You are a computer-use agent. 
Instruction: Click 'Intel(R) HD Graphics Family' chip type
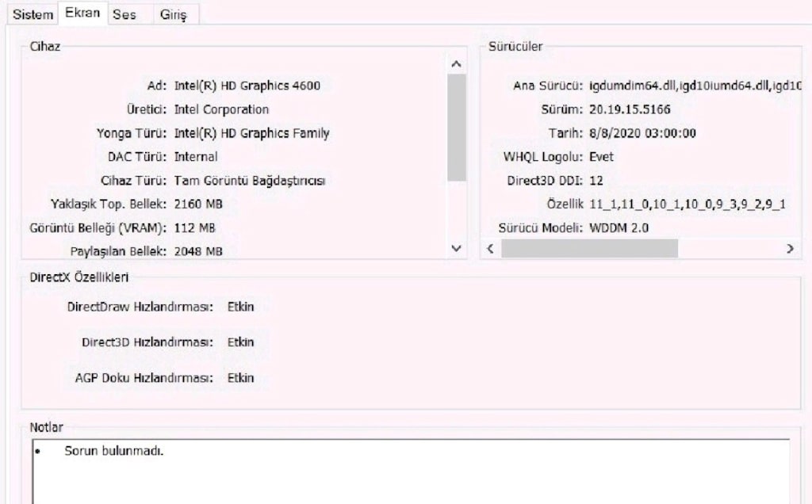[x=251, y=133]
